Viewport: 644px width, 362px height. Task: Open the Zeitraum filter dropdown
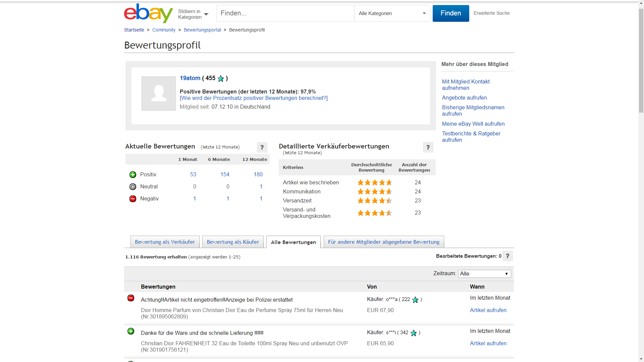tap(484, 274)
